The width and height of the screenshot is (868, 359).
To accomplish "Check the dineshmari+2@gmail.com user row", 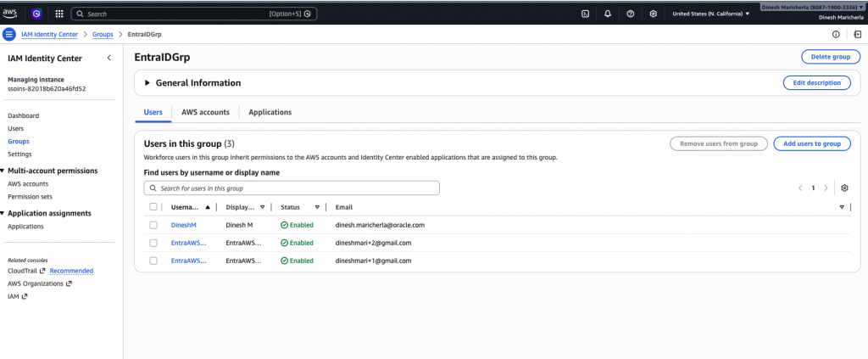I will 153,243.
